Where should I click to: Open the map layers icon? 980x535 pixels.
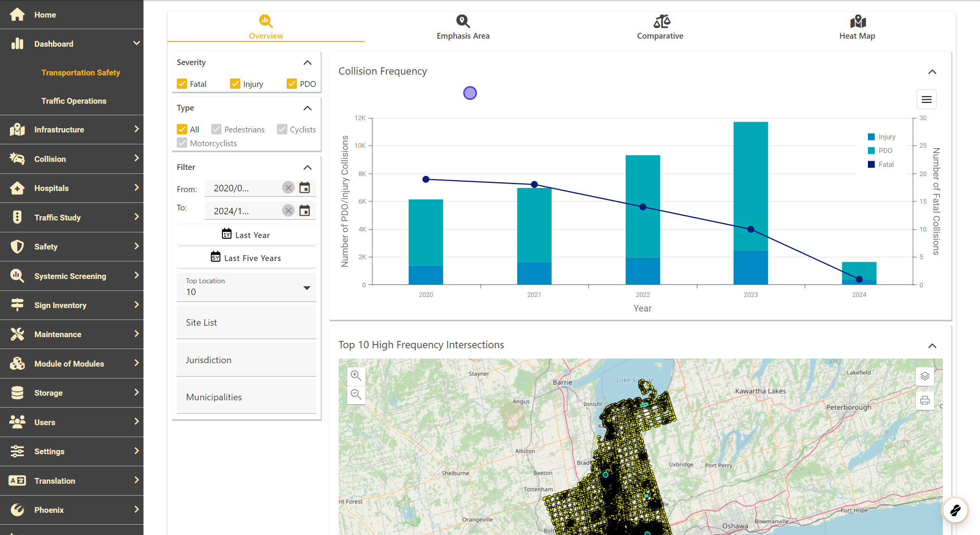coord(925,376)
